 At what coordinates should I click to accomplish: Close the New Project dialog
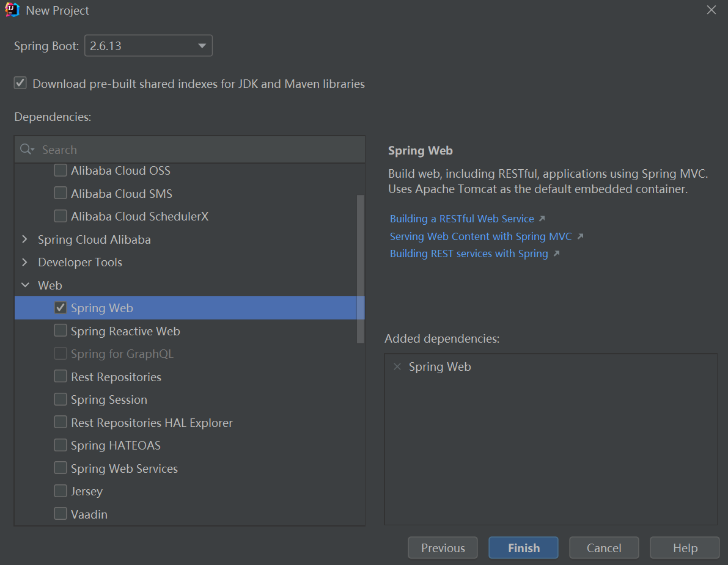(711, 10)
